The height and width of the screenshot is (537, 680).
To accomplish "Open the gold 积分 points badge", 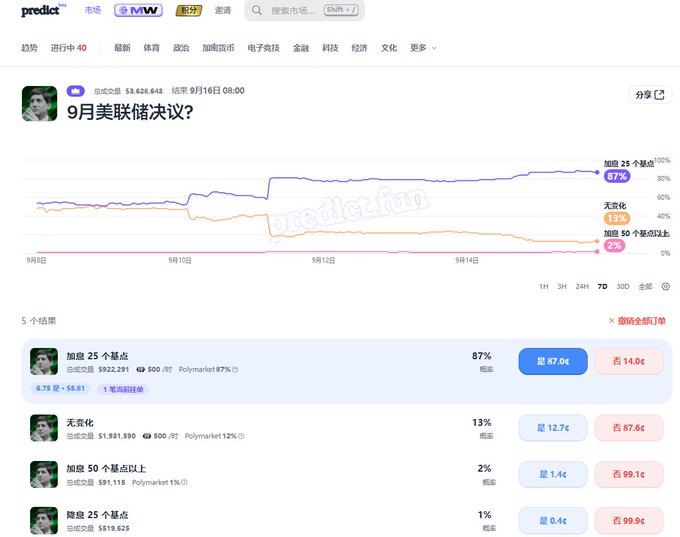I will pyautogui.click(x=189, y=10).
